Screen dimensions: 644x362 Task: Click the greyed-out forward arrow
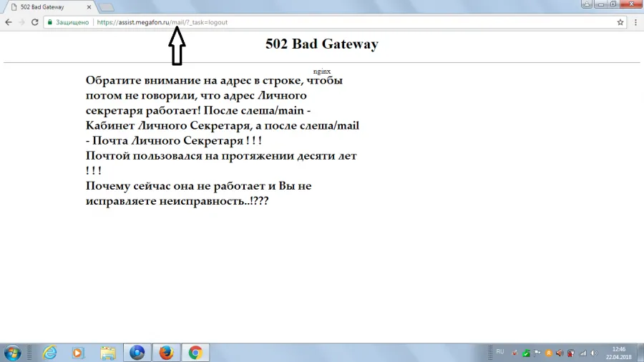[x=21, y=22]
